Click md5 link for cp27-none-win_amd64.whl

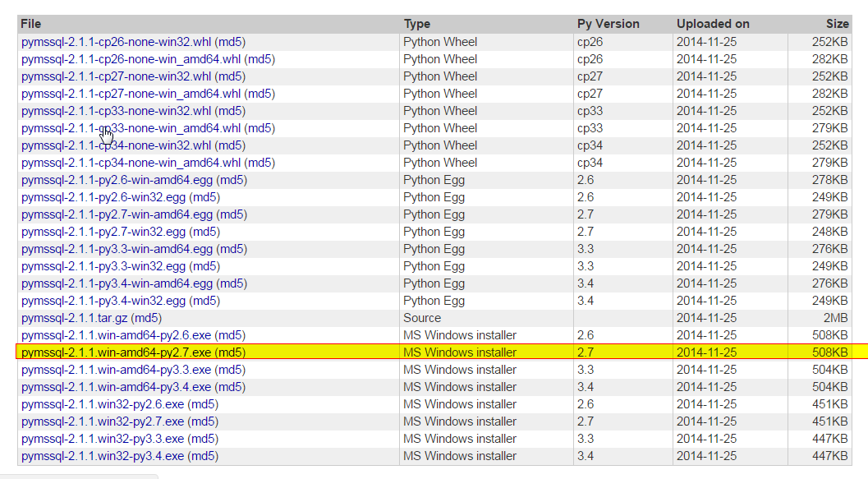[259, 94]
